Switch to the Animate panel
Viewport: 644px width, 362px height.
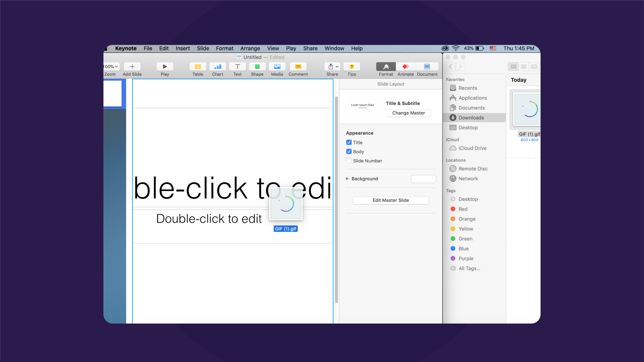click(405, 67)
